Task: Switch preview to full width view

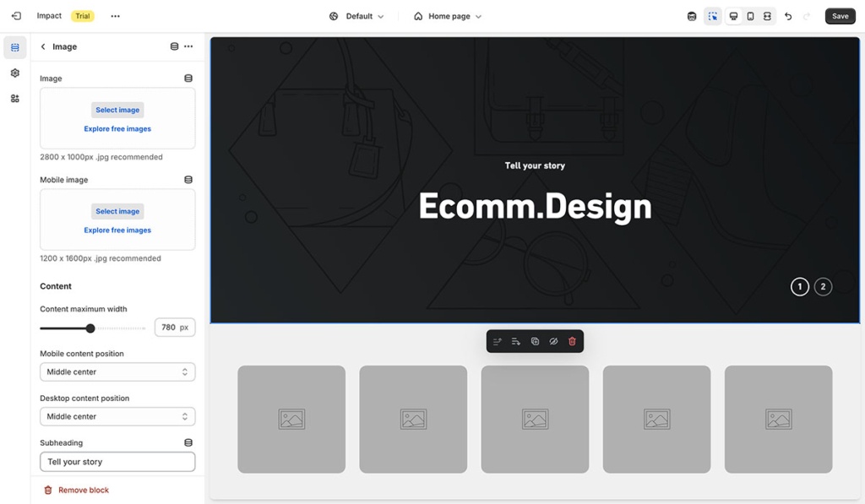Action: (767, 15)
